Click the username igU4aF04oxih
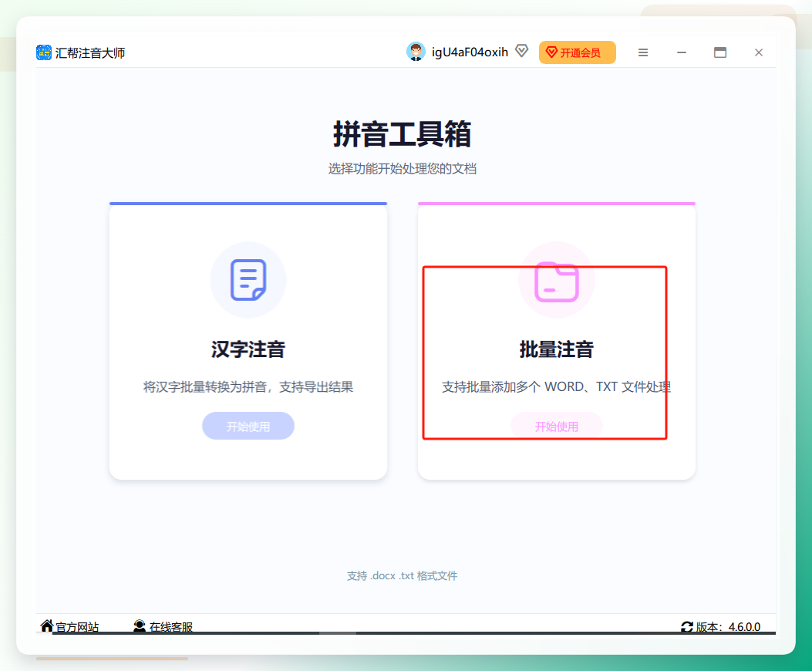Image resolution: width=812 pixels, height=671 pixels. click(470, 52)
